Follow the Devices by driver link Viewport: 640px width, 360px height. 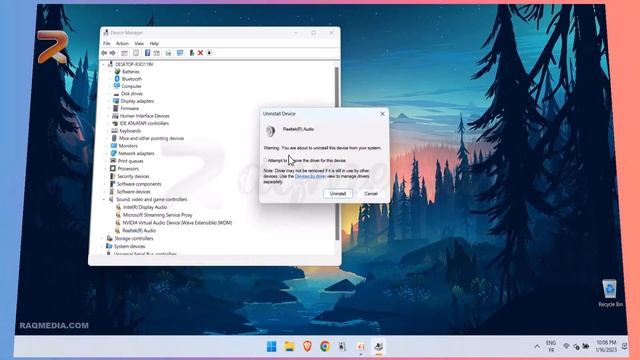[310, 176]
